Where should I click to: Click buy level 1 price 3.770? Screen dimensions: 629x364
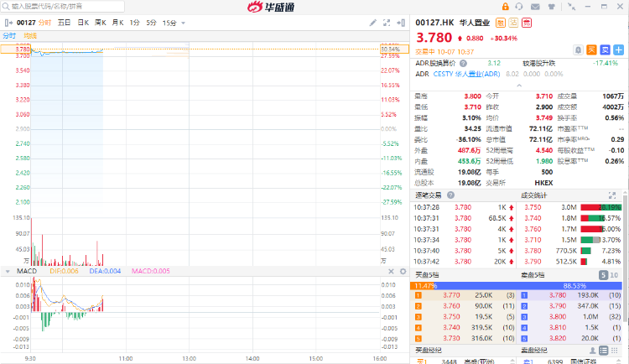coord(451,295)
